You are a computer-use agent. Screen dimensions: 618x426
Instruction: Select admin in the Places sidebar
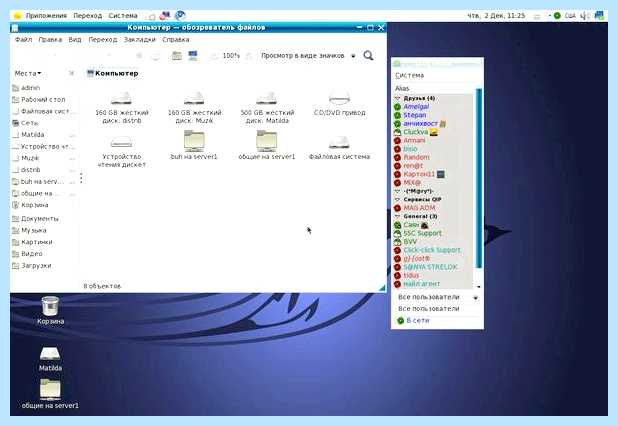click(x=26, y=87)
